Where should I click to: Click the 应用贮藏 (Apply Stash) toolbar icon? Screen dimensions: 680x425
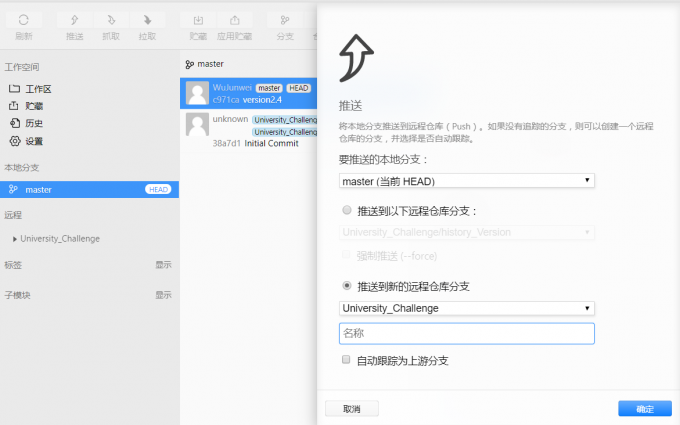[234, 25]
